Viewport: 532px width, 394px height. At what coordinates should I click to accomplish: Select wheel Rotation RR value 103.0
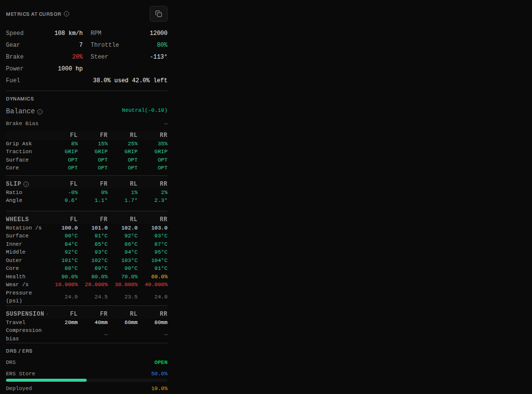click(159, 228)
